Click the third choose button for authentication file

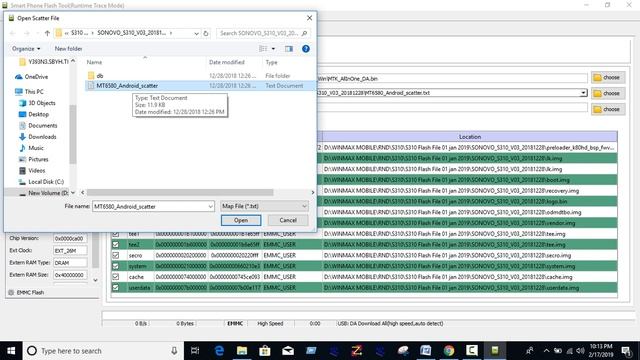tap(608, 109)
